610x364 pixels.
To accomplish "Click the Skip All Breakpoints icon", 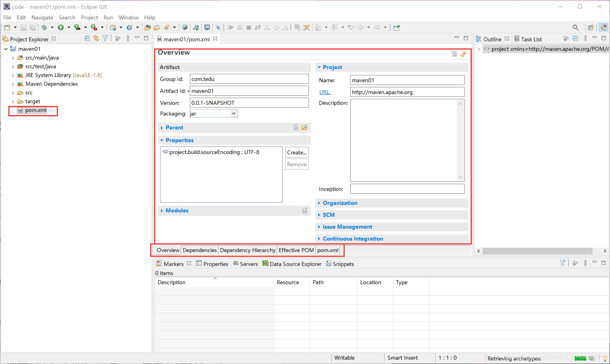I will 218,27.
